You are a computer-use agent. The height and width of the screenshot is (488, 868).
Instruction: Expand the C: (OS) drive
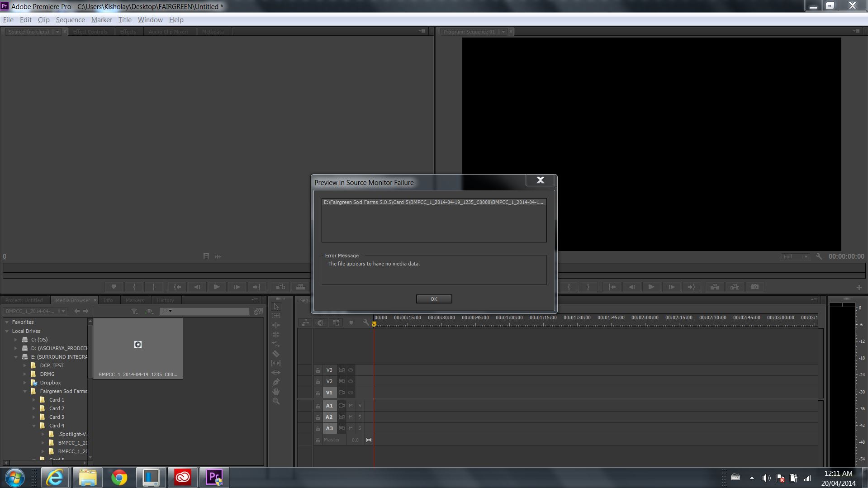(16, 340)
